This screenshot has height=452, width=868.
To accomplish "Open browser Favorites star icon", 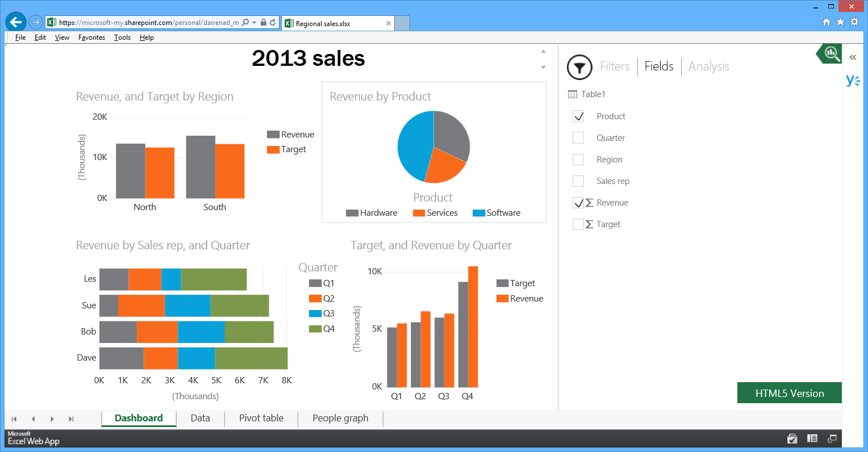I will click(840, 22).
